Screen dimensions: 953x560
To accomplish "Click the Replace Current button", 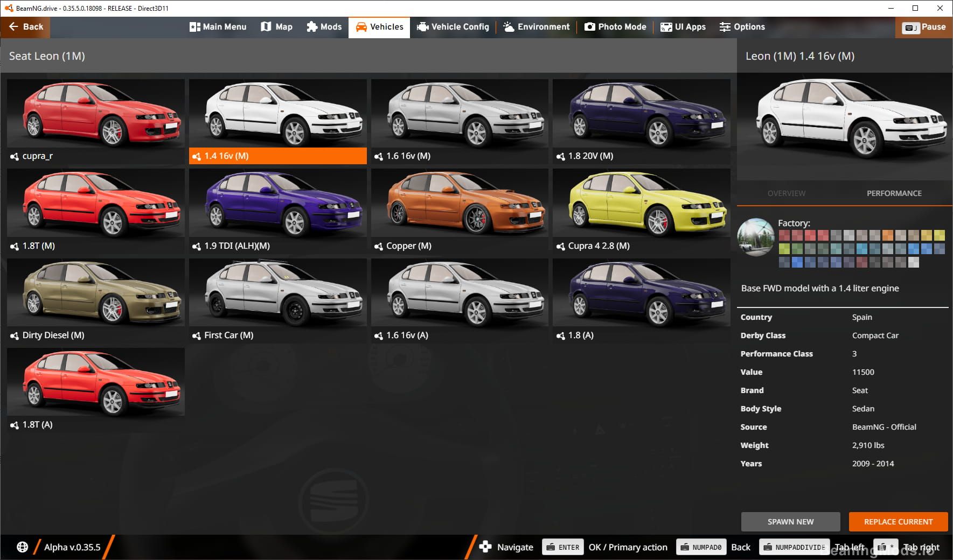I will coord(898,522).
